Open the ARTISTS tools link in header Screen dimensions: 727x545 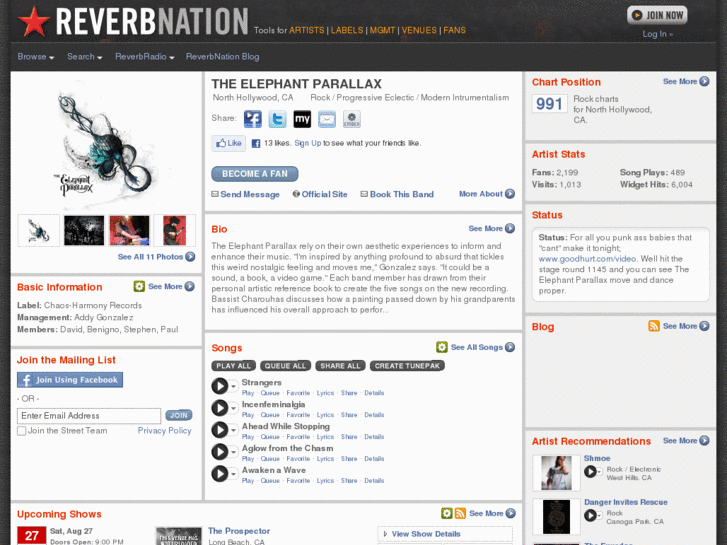pyautogui.click(x=306, y=30)
